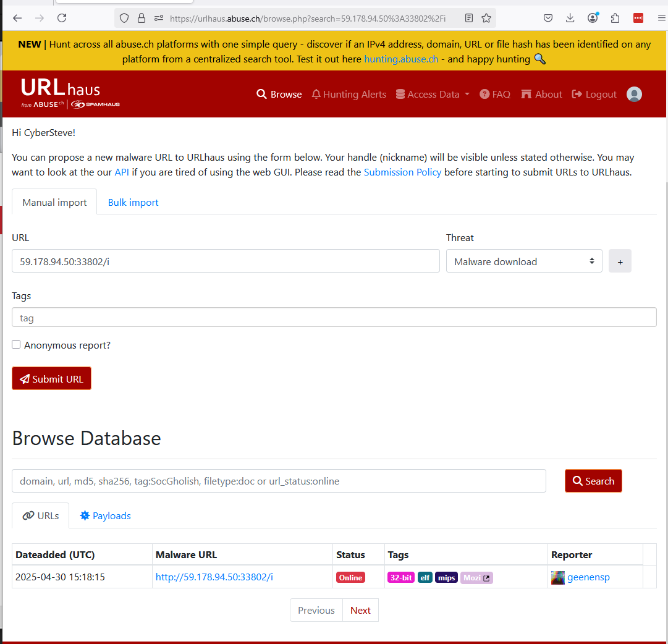Open the hunting.abuse.ch link in banner

point(401,59)
